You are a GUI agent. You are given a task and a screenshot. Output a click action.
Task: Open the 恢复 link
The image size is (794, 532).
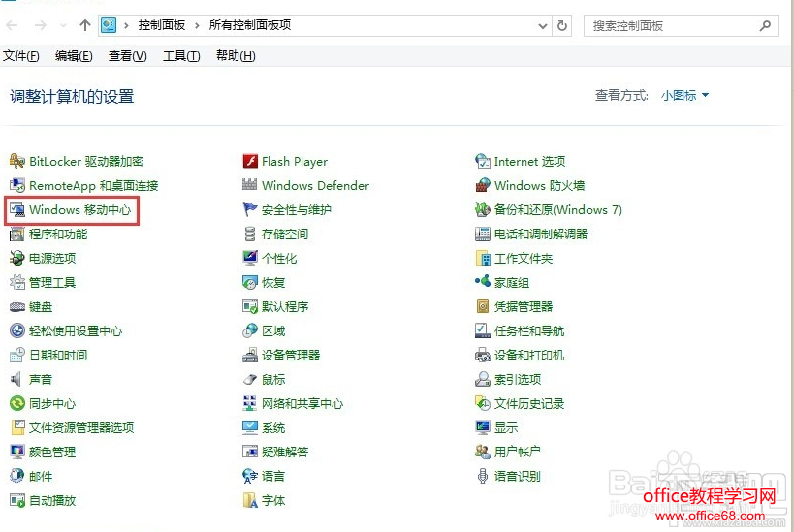273,282
